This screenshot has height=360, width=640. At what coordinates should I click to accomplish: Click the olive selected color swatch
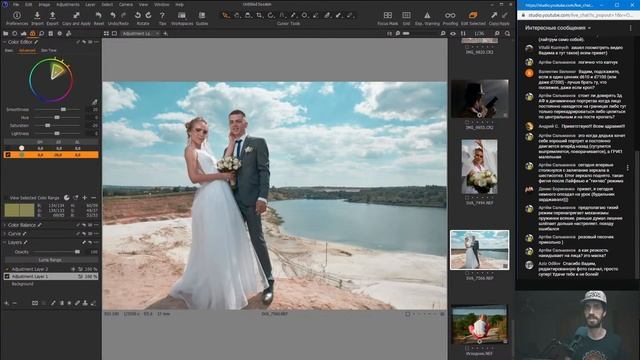[20, 210]
